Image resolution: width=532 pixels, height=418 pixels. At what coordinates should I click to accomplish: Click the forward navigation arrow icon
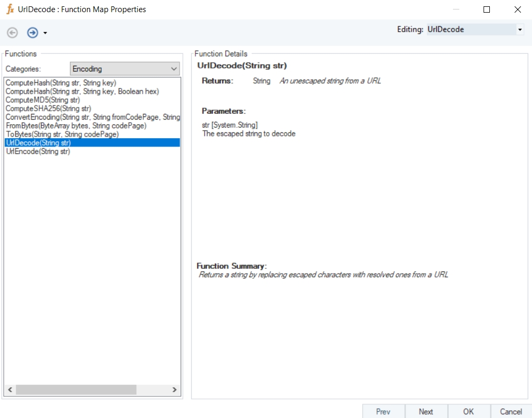coord(33,33)
